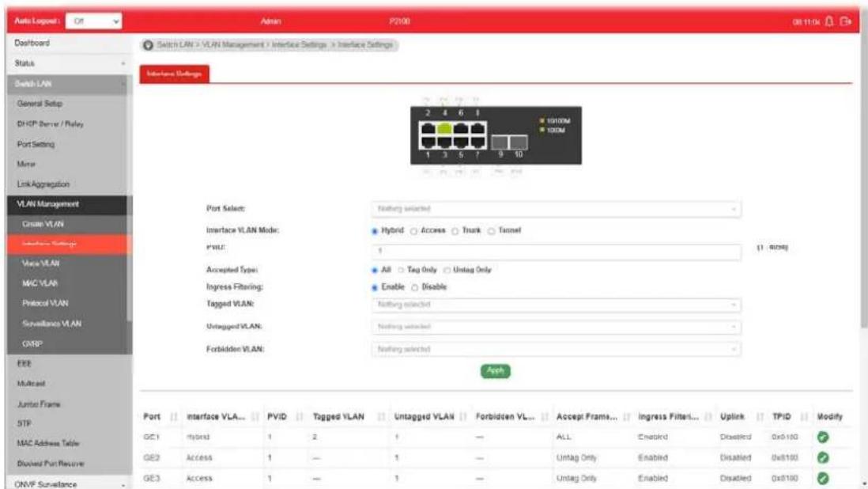Click port 5 on the switch diagram
Viewport: 868px width, 489px height.
[x=461, y=142]
